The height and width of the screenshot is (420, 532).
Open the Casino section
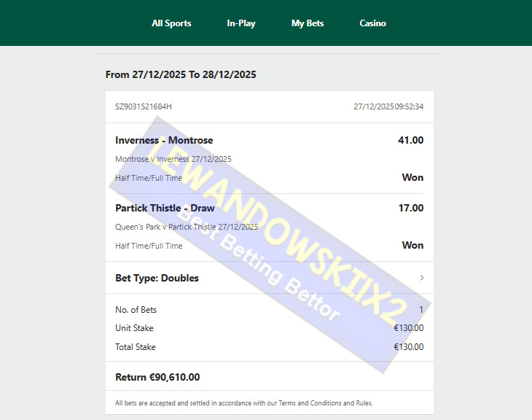(x=372, y=23)
